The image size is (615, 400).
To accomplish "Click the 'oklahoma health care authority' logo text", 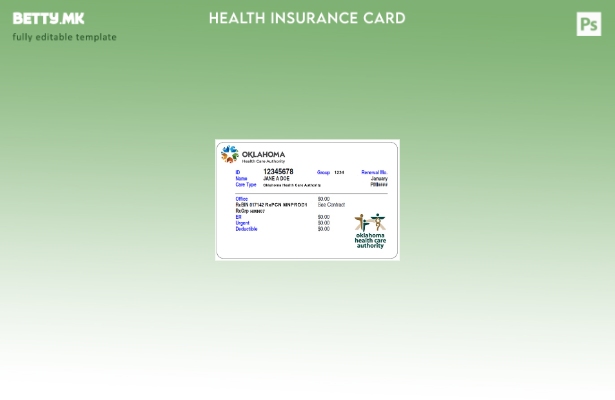I will point(370,241).
